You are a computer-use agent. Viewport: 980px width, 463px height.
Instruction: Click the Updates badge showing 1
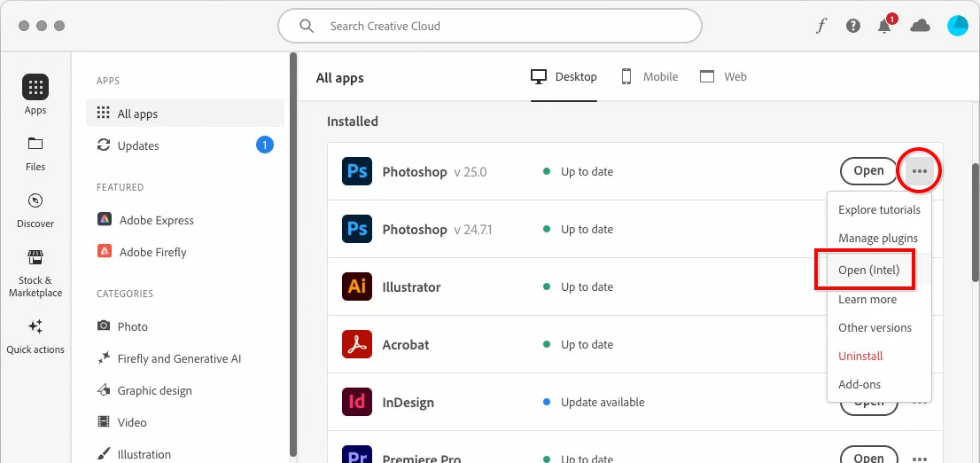pos(265,145)
